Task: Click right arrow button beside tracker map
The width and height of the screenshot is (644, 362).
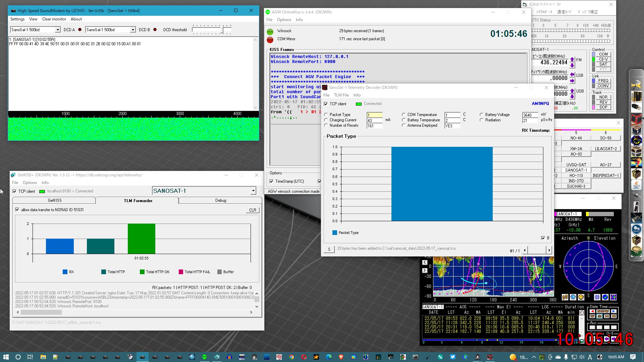Action: click(x=425, y=270)
